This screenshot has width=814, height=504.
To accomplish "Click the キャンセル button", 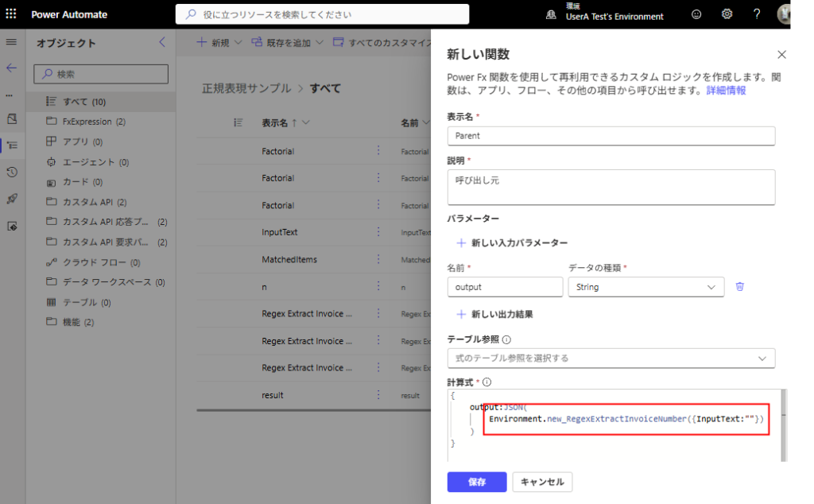I will click(x=542, y=482).
